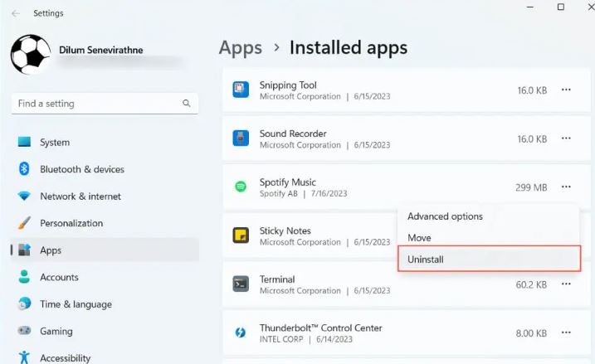This screenshot has width=595, height=364.
Task: Click the Spotify AB publisher text
Action: click(279, 193)
